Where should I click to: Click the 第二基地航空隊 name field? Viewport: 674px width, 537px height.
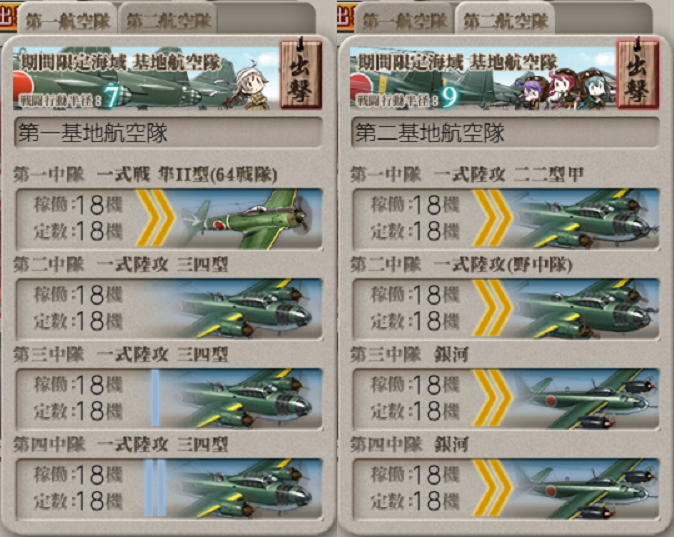[x=505, y=132]
